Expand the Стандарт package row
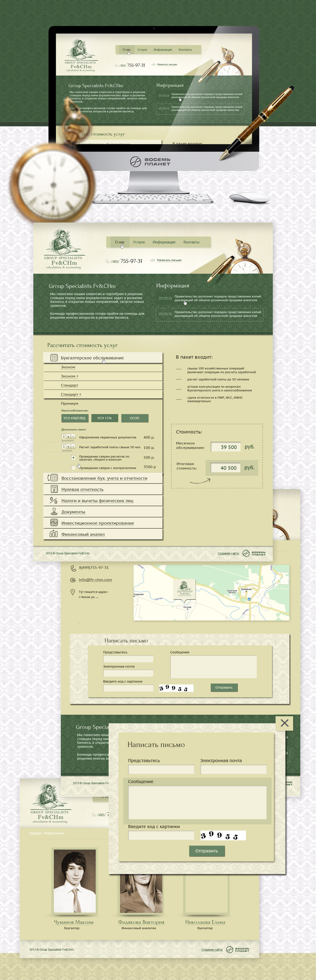 [x=103, y=386]
